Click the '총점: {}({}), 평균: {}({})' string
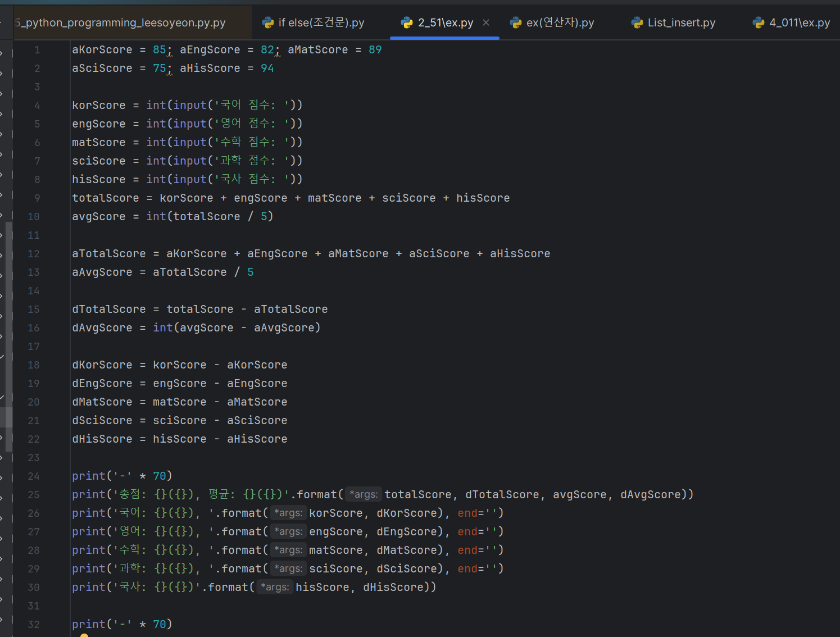 point(202,494)
